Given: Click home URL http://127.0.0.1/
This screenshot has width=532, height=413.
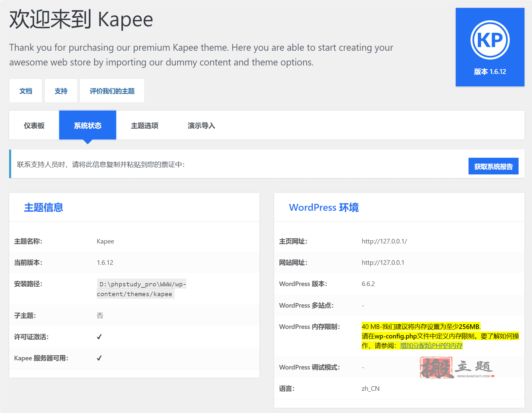Looking at the screenshot, I should point(384,241).
